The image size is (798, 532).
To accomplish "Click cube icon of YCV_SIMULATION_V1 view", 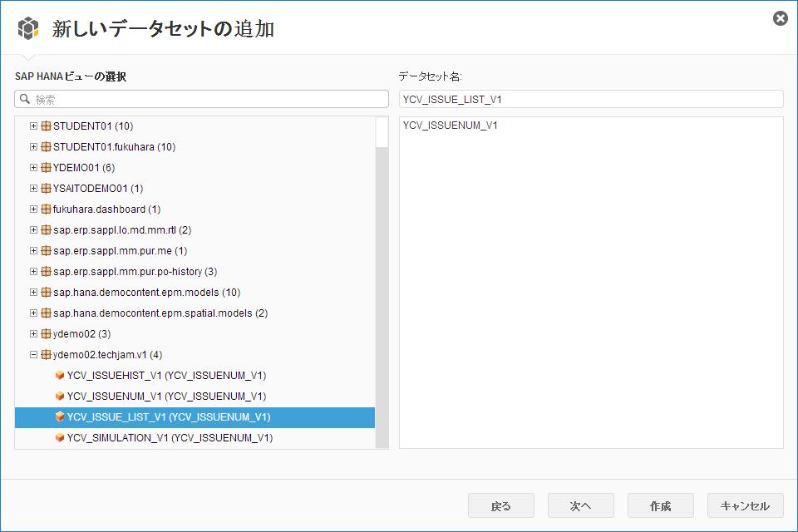I will pyautogui.click(x=60, y=438).
